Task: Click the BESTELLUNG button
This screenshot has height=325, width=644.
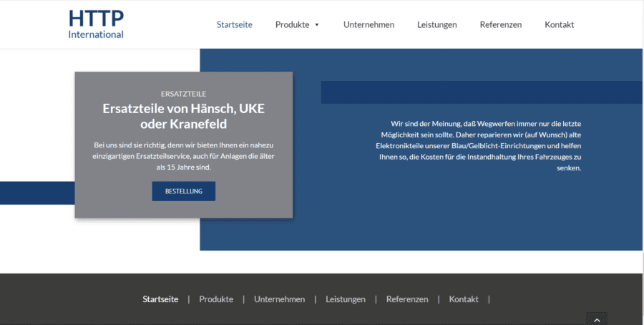Action: (x=184, y=191)
